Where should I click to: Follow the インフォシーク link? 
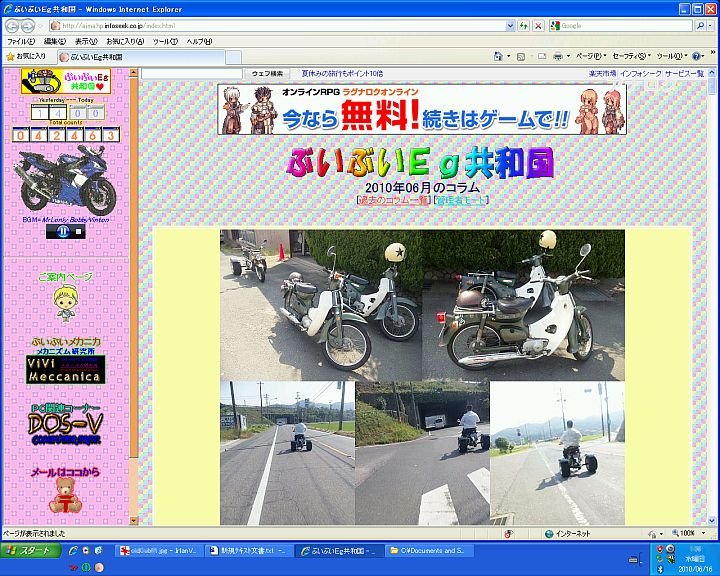pos(641,73)
